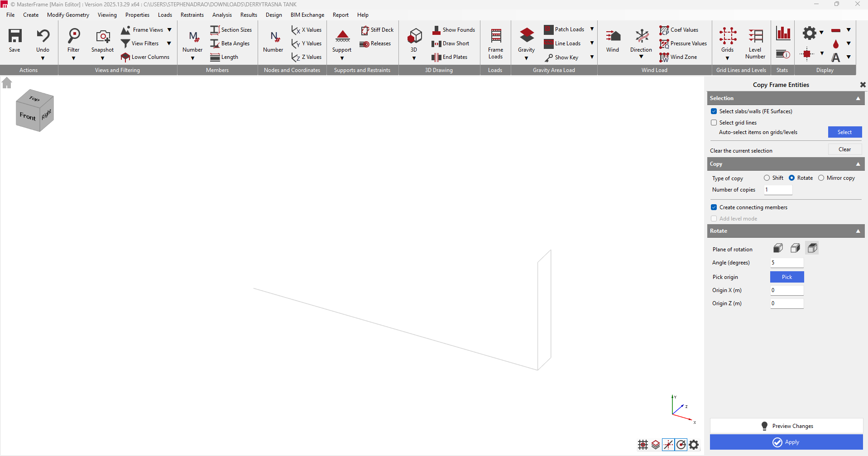
Task: Expand the Frame Views dropdown arrow
Action: [x=169, y=30]
